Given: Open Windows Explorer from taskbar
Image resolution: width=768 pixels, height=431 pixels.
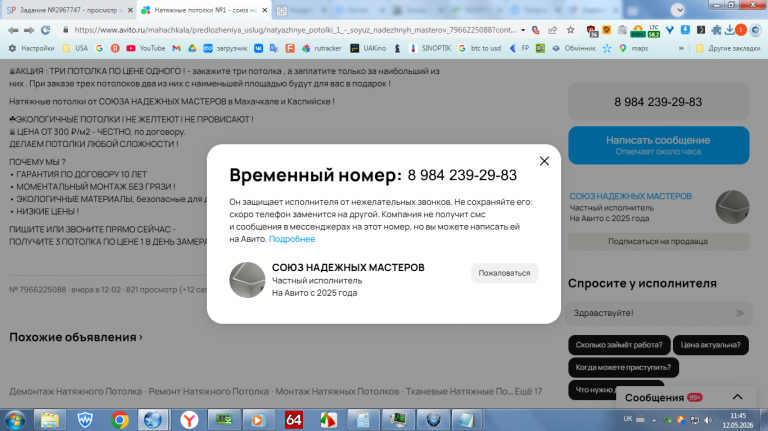Looking at the screenshot, I should tap(50, 420).
